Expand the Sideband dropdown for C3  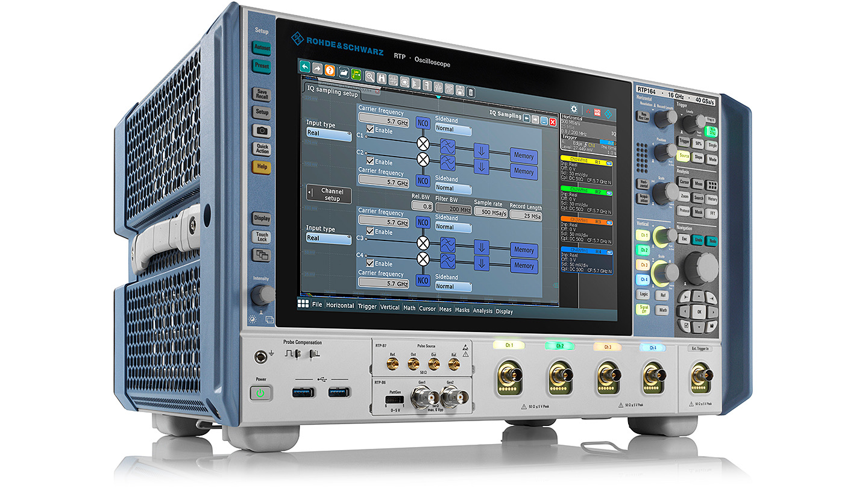pyautogui.click(x=453, y=227)
